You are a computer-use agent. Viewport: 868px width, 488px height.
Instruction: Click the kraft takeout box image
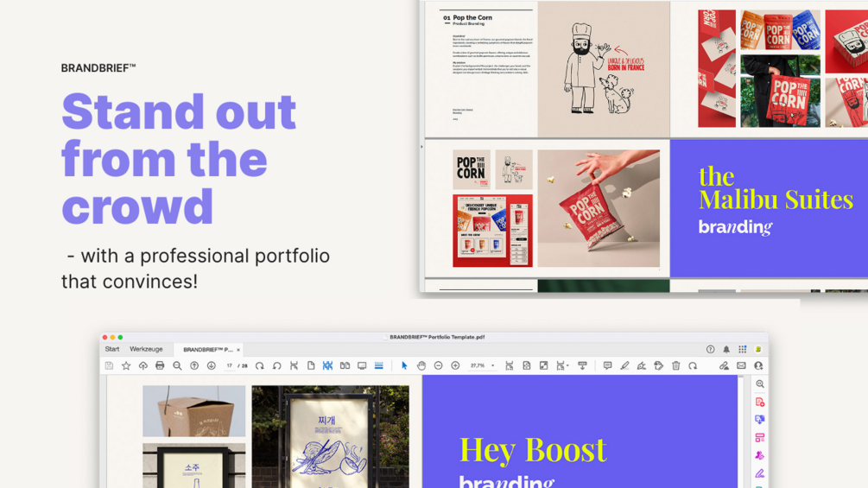(193, 411)
